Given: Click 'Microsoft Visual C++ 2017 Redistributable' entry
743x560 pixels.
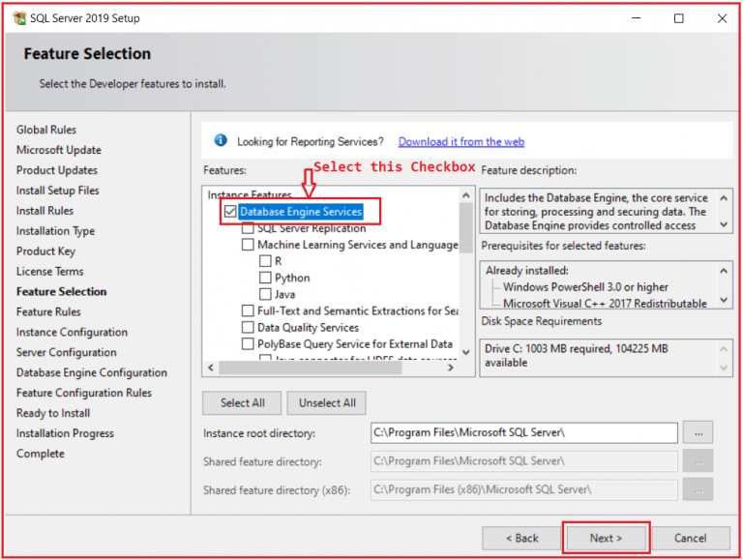Looking at the screenshot, I should pyautogui.click(x=605, y=304).
